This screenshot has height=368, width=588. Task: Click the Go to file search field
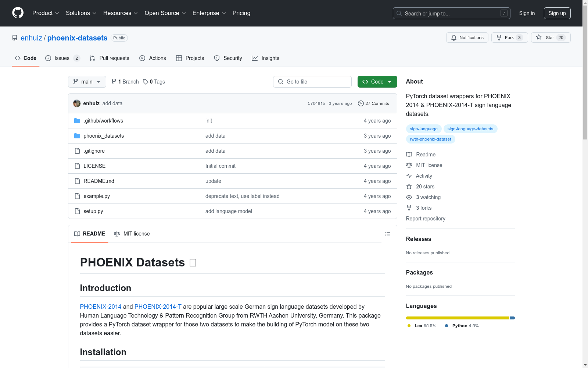coord(312,82)
